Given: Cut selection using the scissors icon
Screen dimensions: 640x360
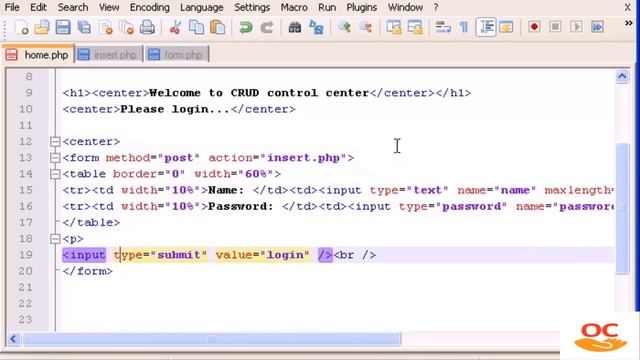Looking at the screenshot, I should (175, 27).
